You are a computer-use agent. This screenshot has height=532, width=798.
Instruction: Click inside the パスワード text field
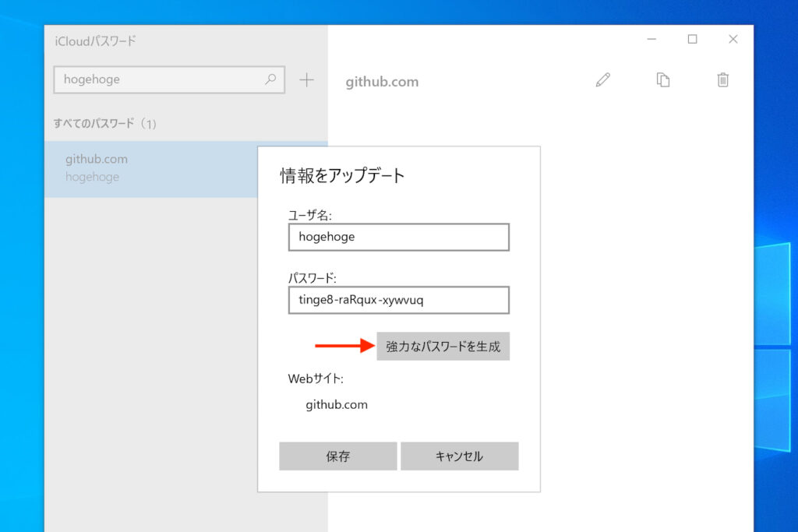398,300
